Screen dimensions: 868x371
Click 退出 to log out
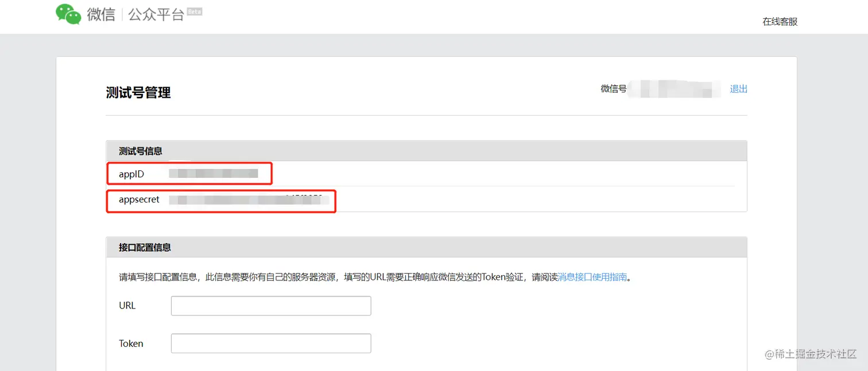[738, 89]
